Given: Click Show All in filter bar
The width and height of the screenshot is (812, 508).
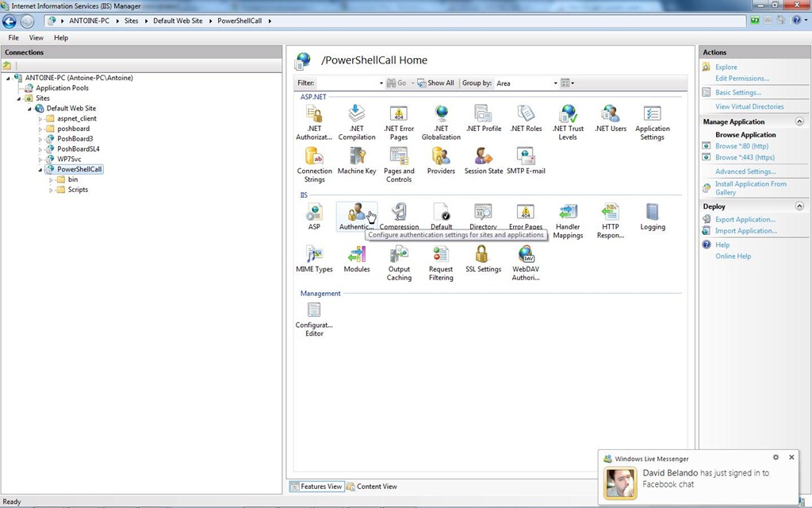Looking at the screenshot, I should 435,83.
